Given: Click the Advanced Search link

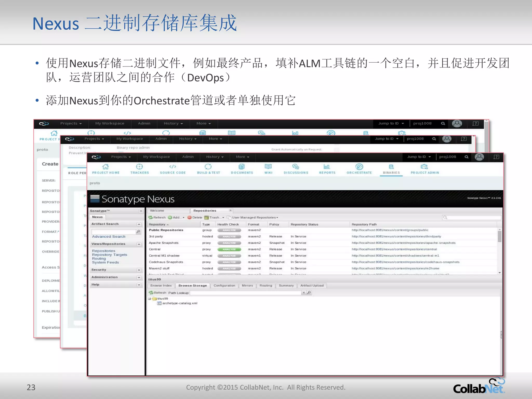Looking at the screenshot, I should (109, 236).
